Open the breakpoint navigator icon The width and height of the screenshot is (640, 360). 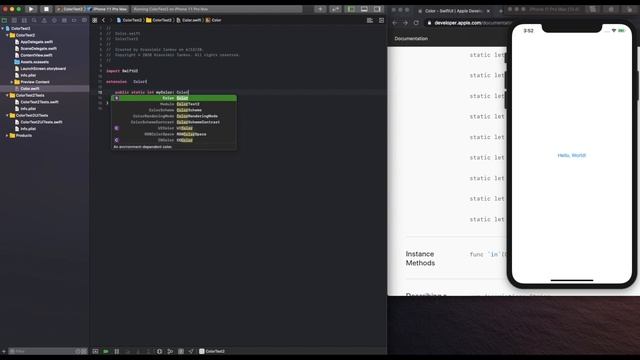[74, 20]
